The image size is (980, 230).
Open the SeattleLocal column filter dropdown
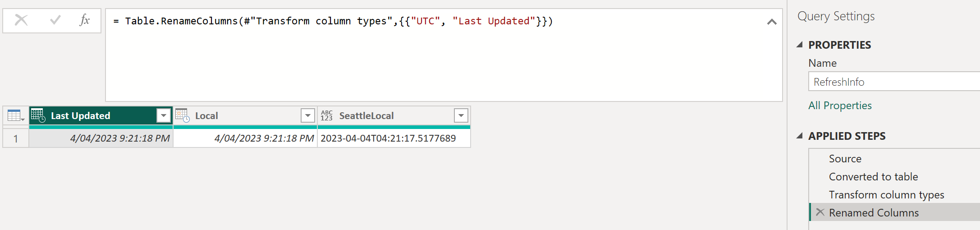(461, 116)
